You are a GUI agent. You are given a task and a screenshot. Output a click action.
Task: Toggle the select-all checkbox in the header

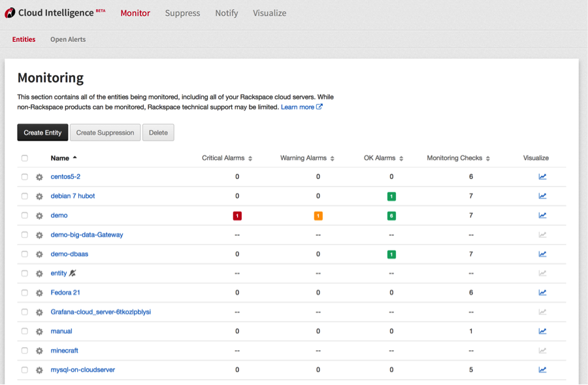[25, 158]
